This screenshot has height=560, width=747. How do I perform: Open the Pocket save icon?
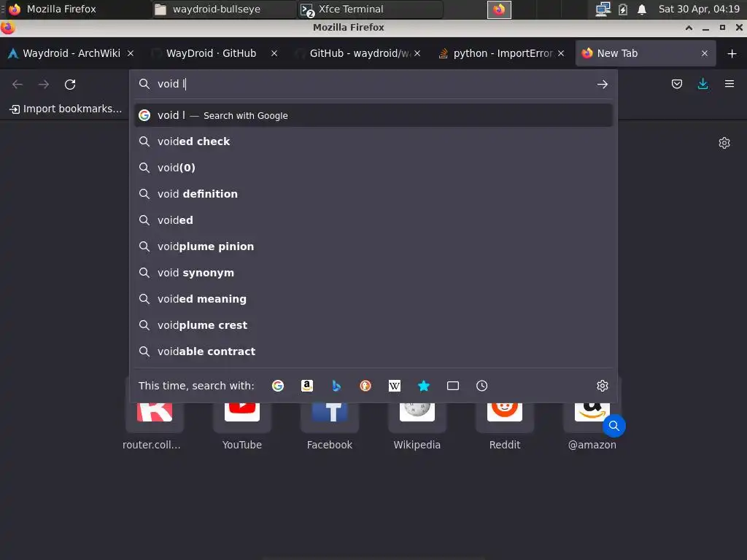(x=676, y=85)
